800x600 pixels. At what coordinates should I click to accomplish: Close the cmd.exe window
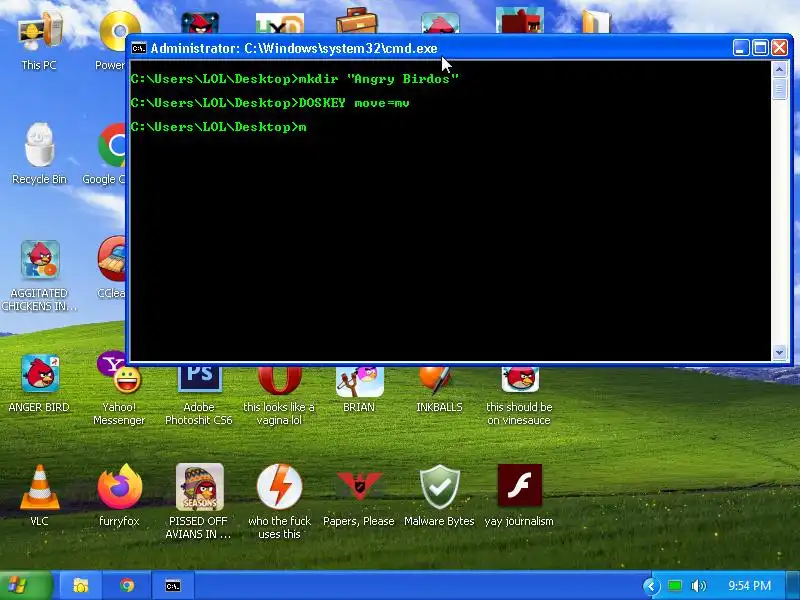coord(780,48)
